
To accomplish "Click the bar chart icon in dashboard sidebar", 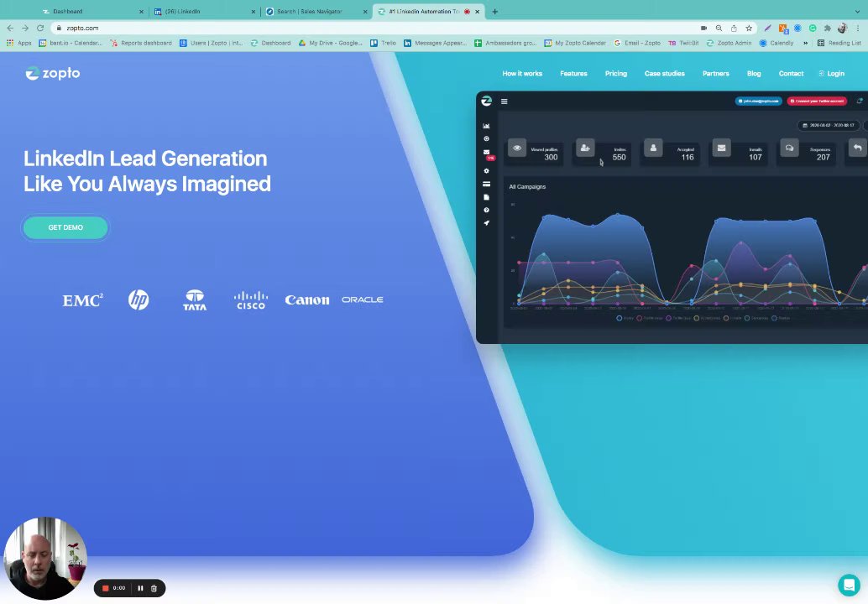I will pos(486,126).
